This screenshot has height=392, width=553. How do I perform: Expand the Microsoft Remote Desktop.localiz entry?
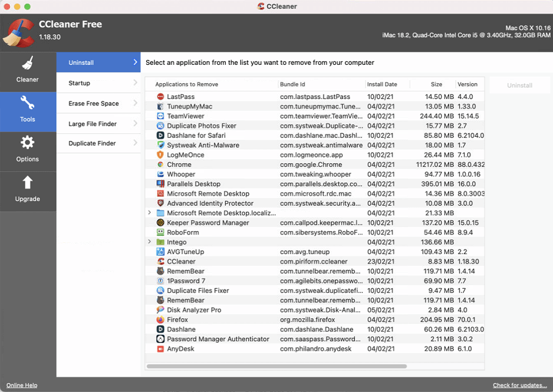[x=149, y=213]
